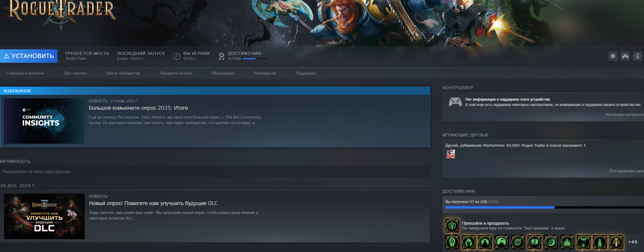Viewport: 644px width, 252px height.
Task: Select the skull compass achievement icon
Action: click(x=518, y=242)
